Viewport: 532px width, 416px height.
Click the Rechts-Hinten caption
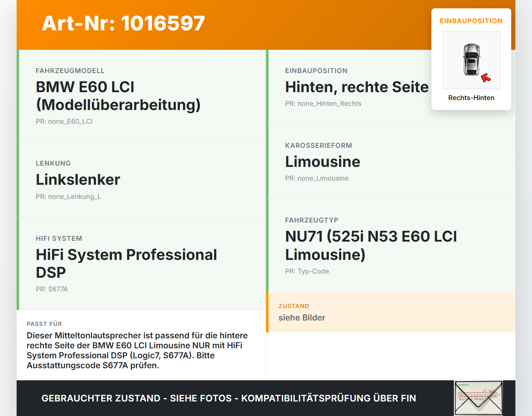tap(471, 98)
